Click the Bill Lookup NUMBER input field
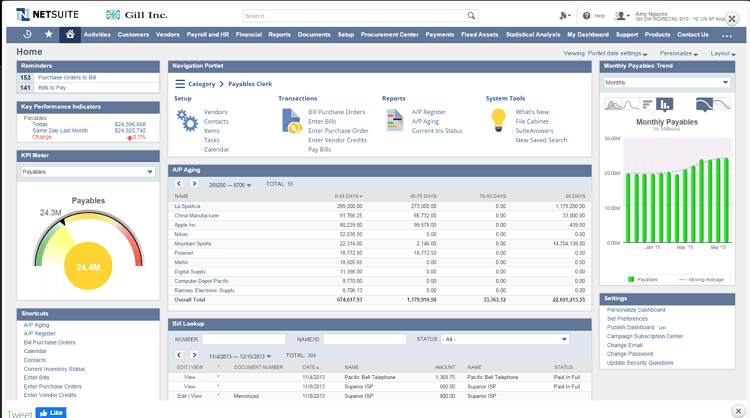750x418 pixels. tap(243, 339)
